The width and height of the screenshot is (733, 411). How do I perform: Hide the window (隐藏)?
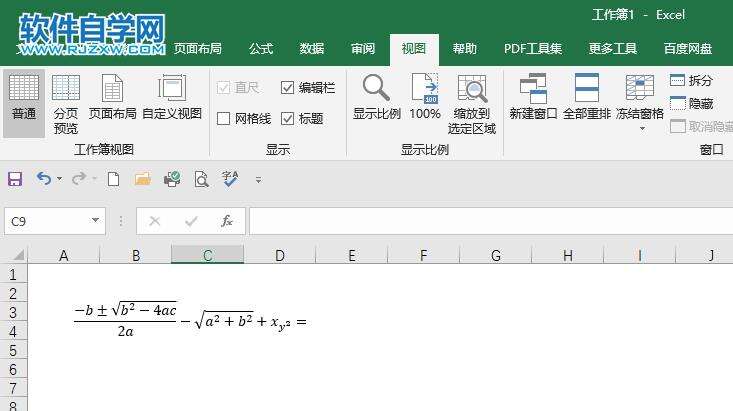click(691, 103)
